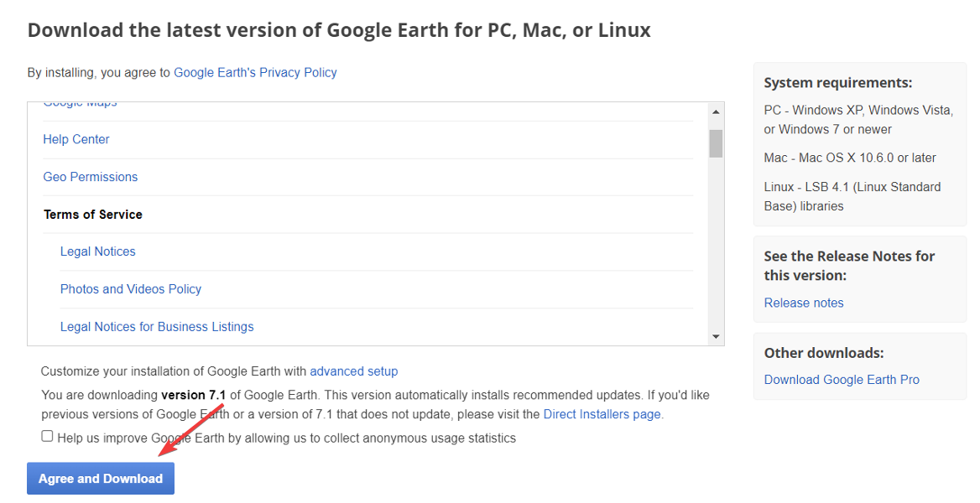Open the Legal Notices link
980x503 pixels.
(x=97, y=251)
